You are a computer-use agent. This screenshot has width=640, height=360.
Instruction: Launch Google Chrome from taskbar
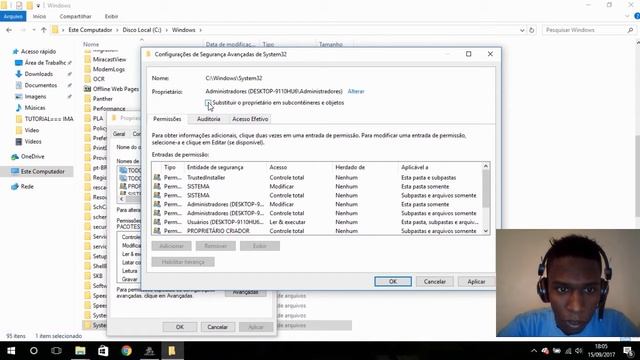tap(126, 351)
